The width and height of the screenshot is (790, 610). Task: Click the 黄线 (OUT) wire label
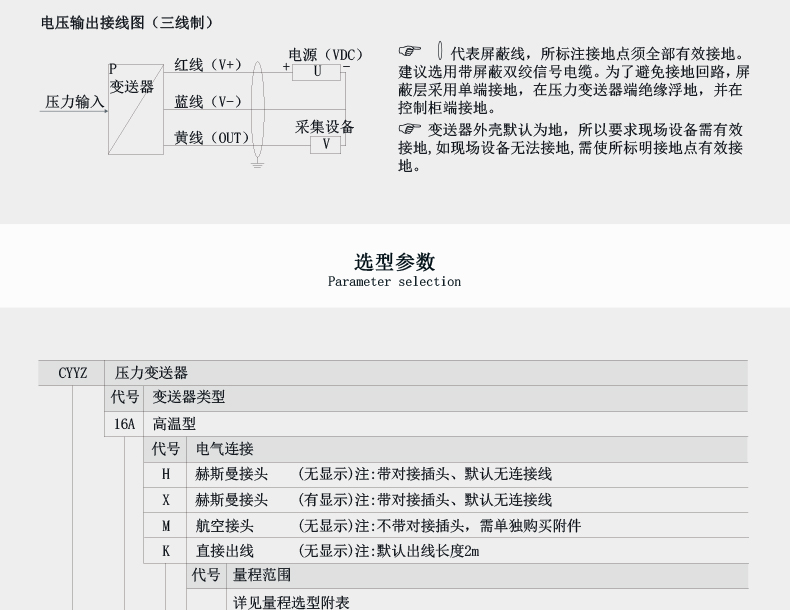pos(212,138)
